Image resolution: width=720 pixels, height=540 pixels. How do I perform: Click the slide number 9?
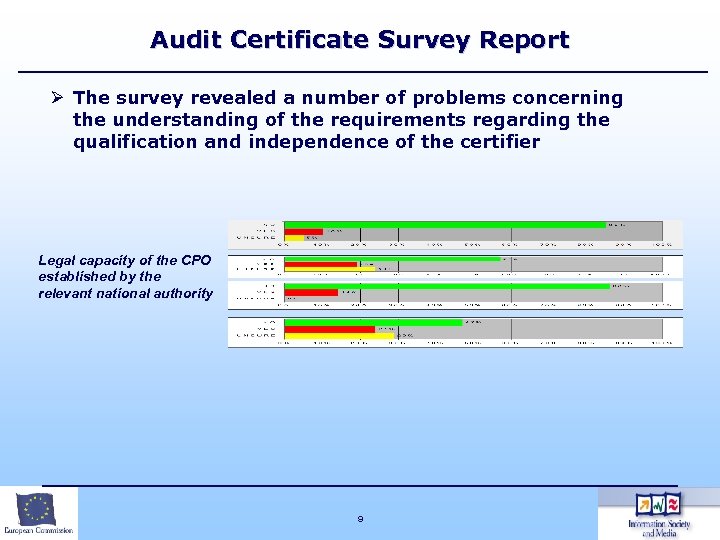coord(360,519)
